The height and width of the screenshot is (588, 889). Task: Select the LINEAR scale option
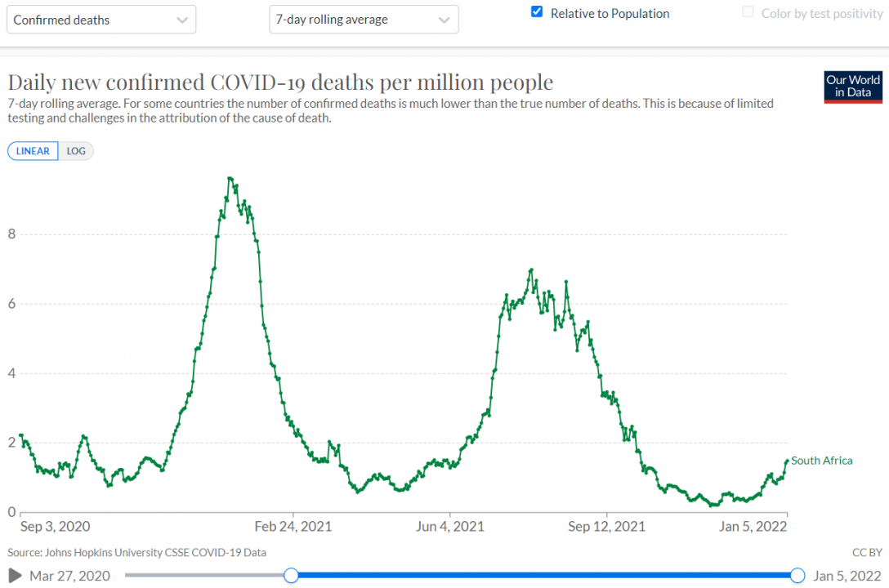tap(34, 151)
